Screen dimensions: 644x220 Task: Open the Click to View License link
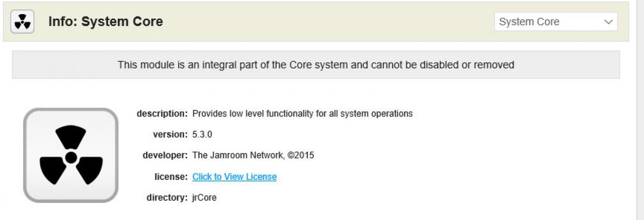(234, 177)
